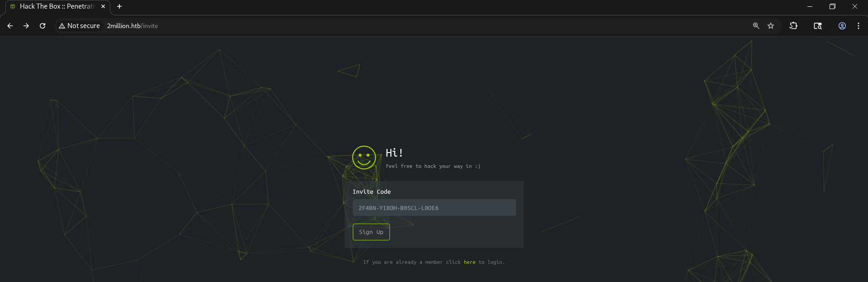
Task: Go forward to the next page
Action: 26,26
